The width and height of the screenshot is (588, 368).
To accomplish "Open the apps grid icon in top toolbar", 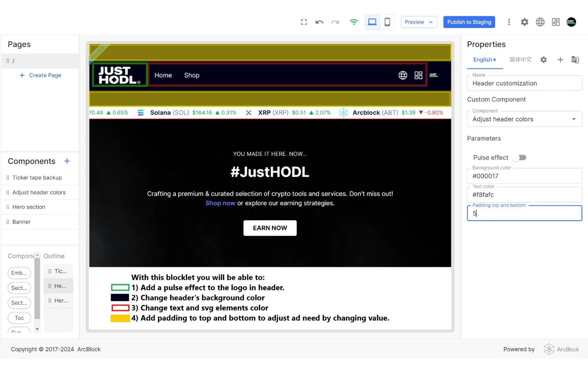I will pos(556,22).
